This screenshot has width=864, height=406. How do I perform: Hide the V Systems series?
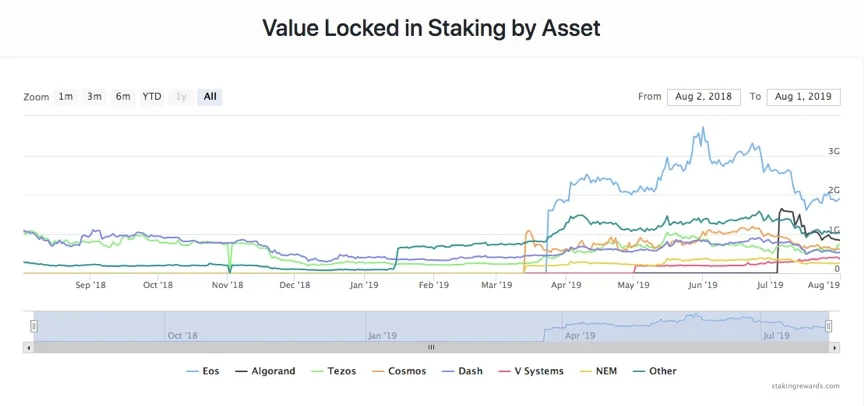(531, 371)
